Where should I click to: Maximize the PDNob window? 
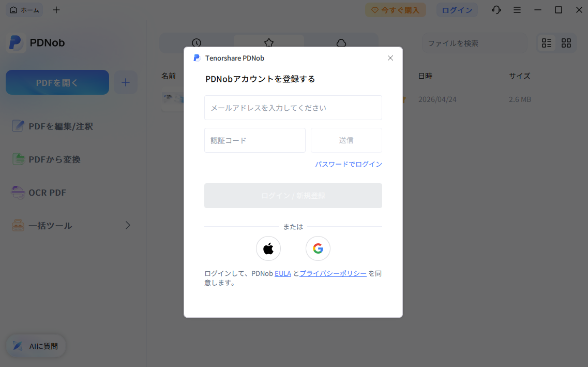click(559, 10)
